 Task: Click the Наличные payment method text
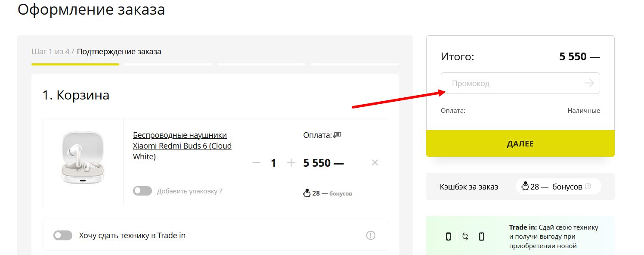[x=583, y=111]
